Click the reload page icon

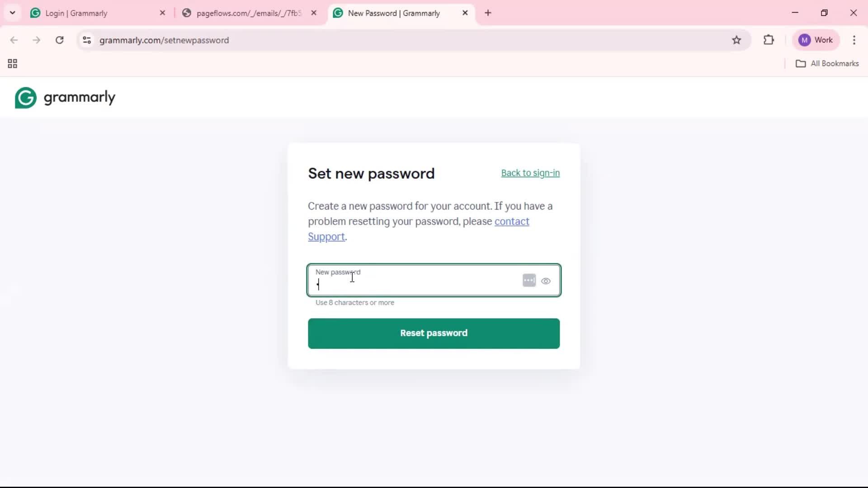[x=59, y=40]
